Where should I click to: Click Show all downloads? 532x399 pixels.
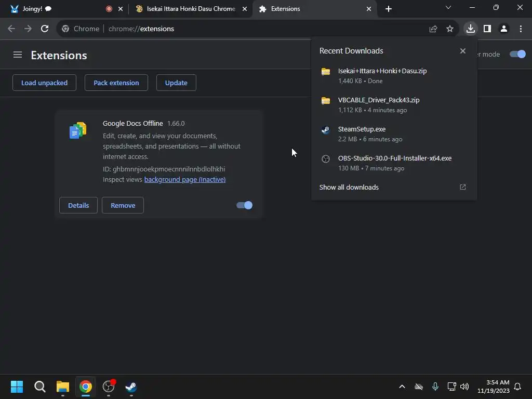click(349, 187)
